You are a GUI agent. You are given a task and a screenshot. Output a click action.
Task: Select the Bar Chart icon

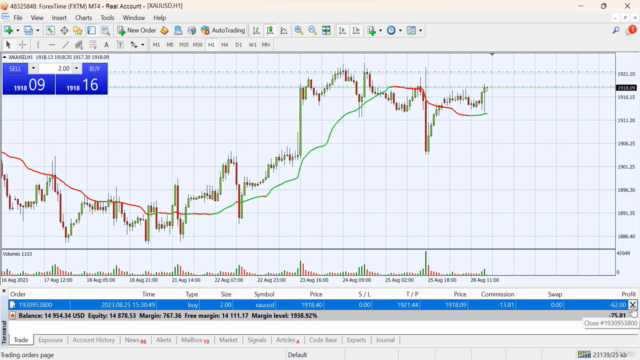256,30
